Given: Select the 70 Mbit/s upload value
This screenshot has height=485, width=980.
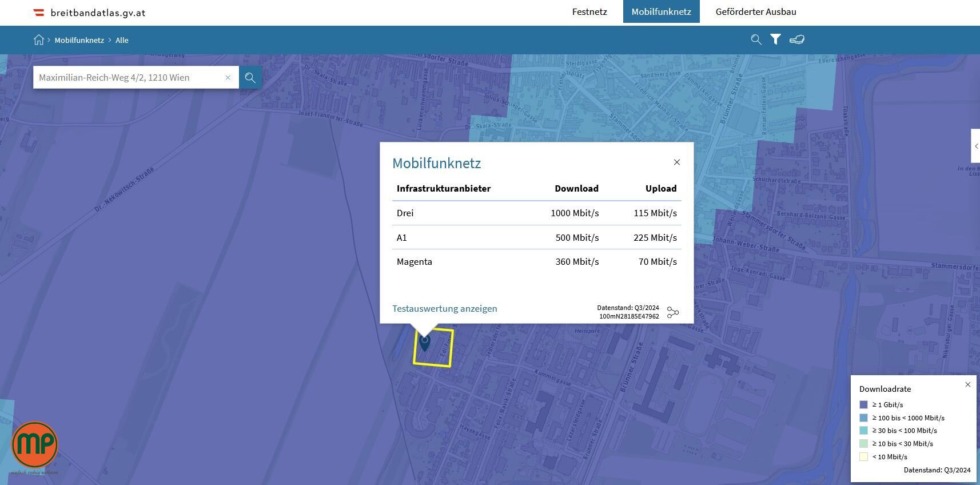Looking at the screenshot, I should (658, 261).
